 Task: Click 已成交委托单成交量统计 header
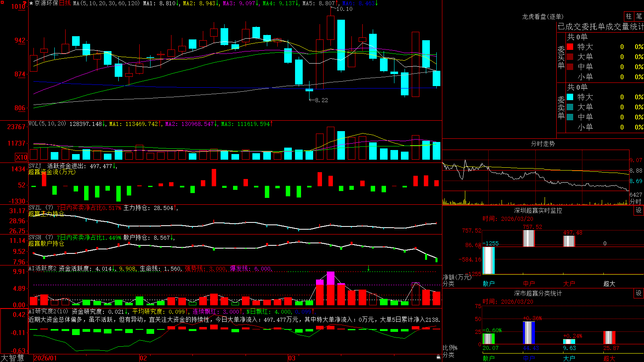coord(601,27)
